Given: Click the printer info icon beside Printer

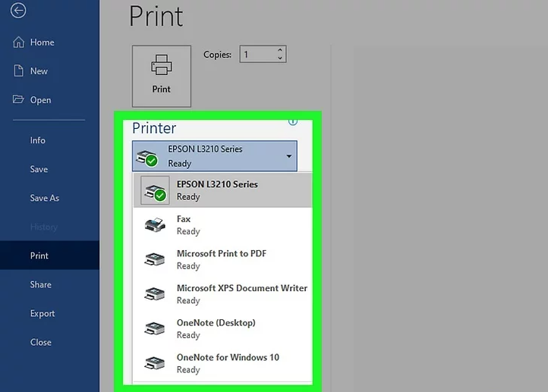Looking at the screenshot, I should pyautogui.click(x=293, y=121).
